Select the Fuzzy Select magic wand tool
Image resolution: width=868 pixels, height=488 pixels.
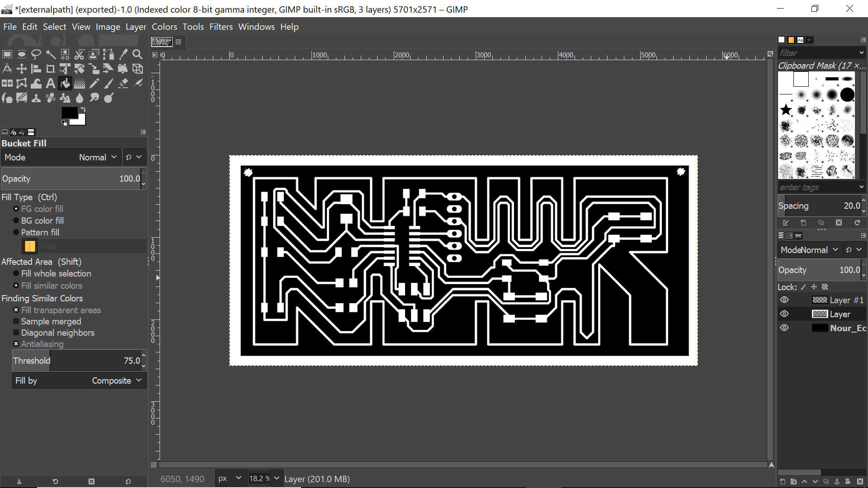51,55
